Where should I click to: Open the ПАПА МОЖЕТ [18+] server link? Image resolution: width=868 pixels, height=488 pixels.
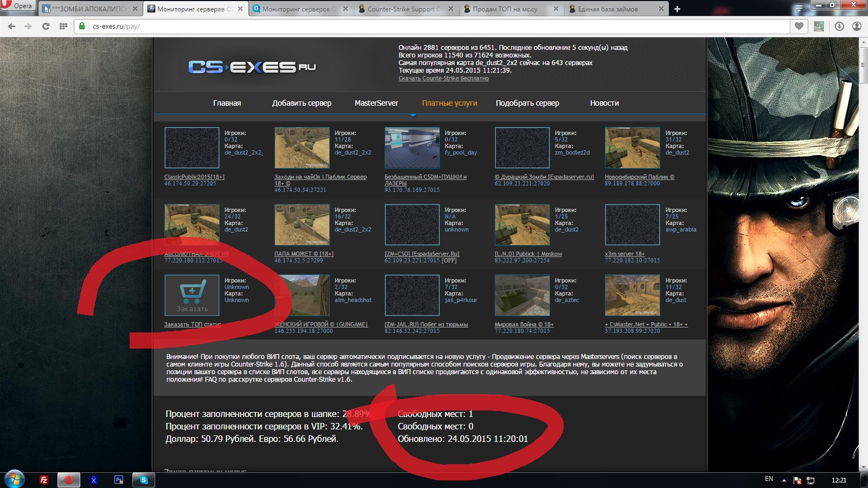point(304,254)
